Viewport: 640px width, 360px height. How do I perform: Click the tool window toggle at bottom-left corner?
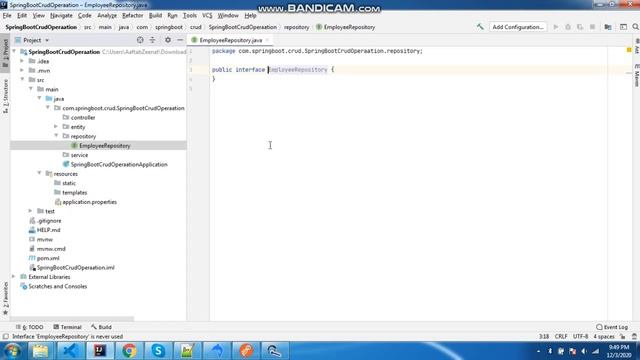(x=5, y=337)
